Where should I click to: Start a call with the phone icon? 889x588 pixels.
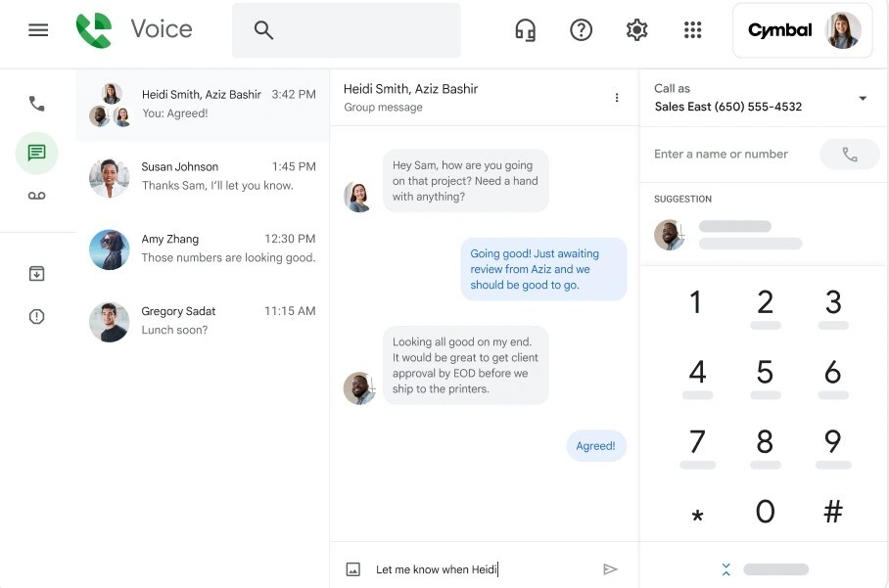pos(849,154)
